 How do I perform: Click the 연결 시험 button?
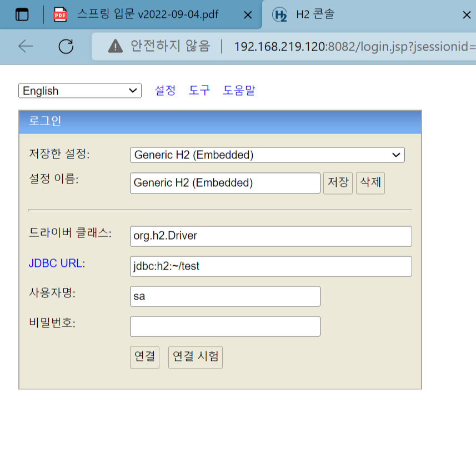point(195,357)
